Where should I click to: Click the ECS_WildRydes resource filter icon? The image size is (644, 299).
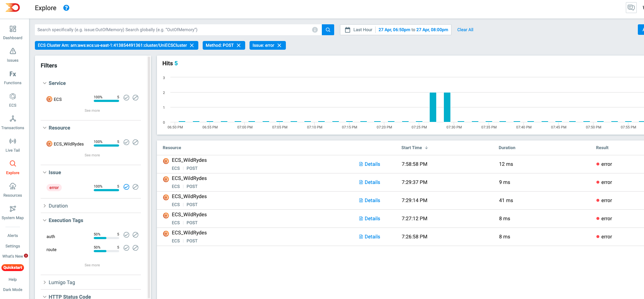coord(49,144)
